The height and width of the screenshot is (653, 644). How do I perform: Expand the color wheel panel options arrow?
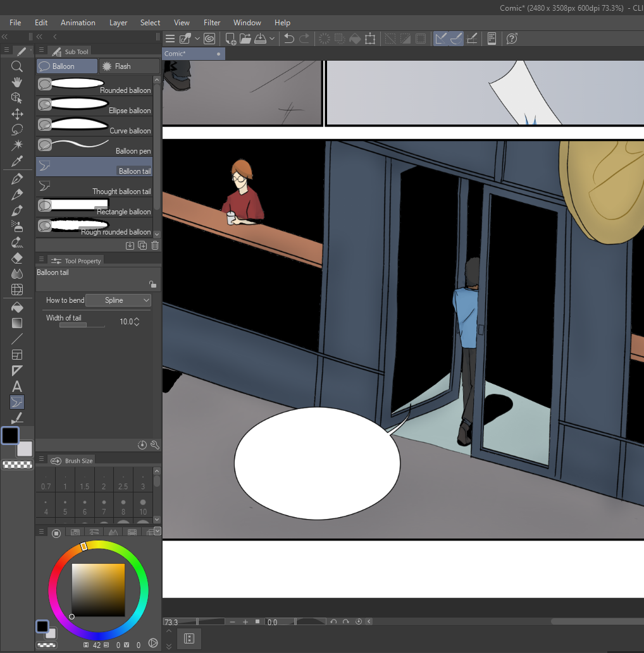click(158, 531)
